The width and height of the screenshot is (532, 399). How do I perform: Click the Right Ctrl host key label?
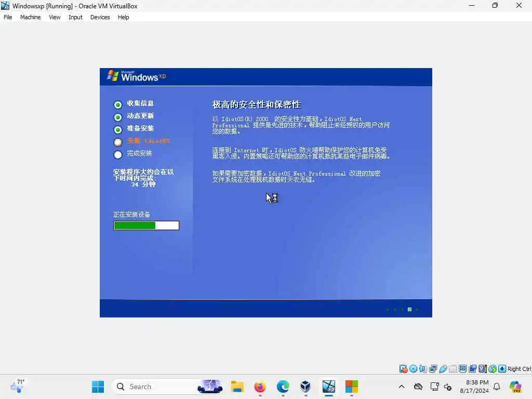coord(519,369)
